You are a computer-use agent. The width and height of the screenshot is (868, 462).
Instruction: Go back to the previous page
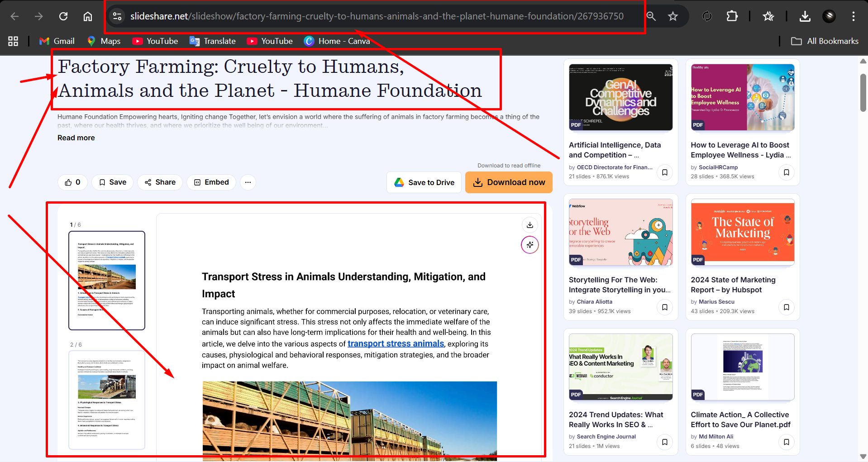point(15,16)
